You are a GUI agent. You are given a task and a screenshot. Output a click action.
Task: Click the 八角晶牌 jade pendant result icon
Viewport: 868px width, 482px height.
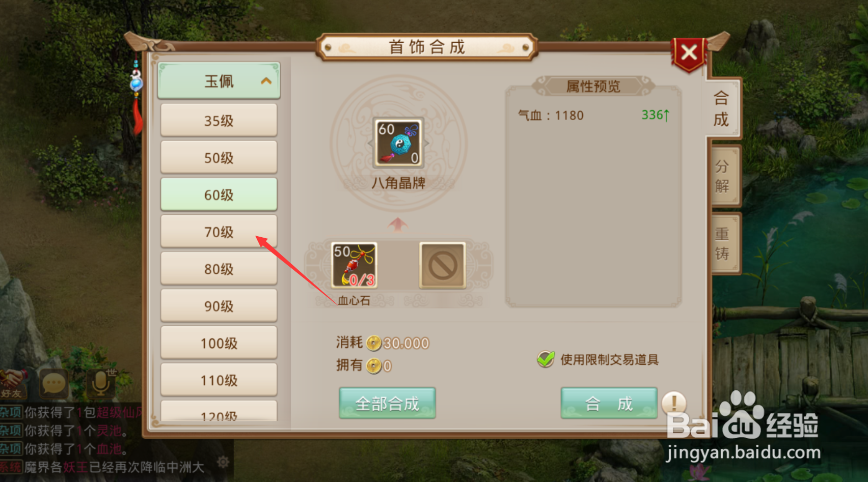(398, 143)
